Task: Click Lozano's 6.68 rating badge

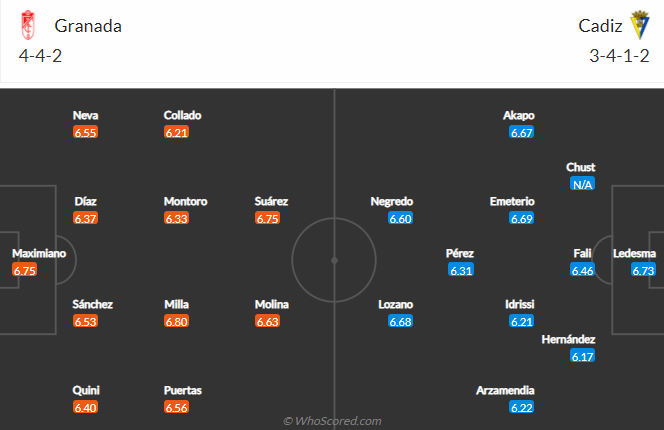Action: pos(401,322)
